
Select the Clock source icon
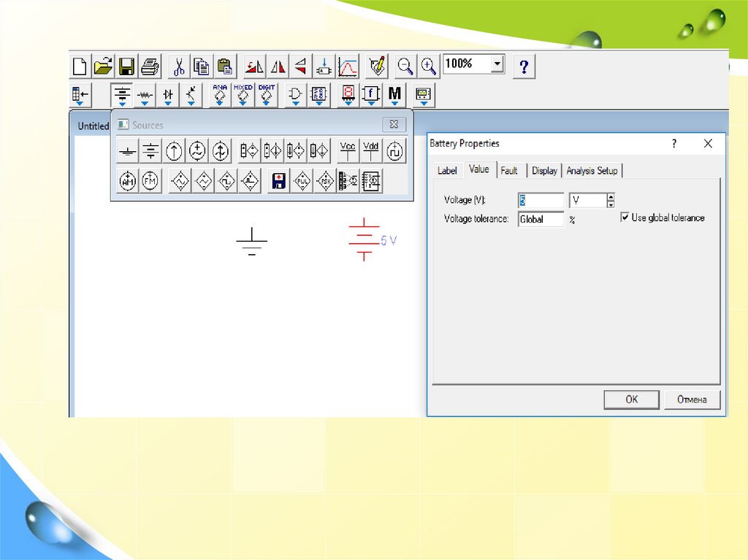394,151
